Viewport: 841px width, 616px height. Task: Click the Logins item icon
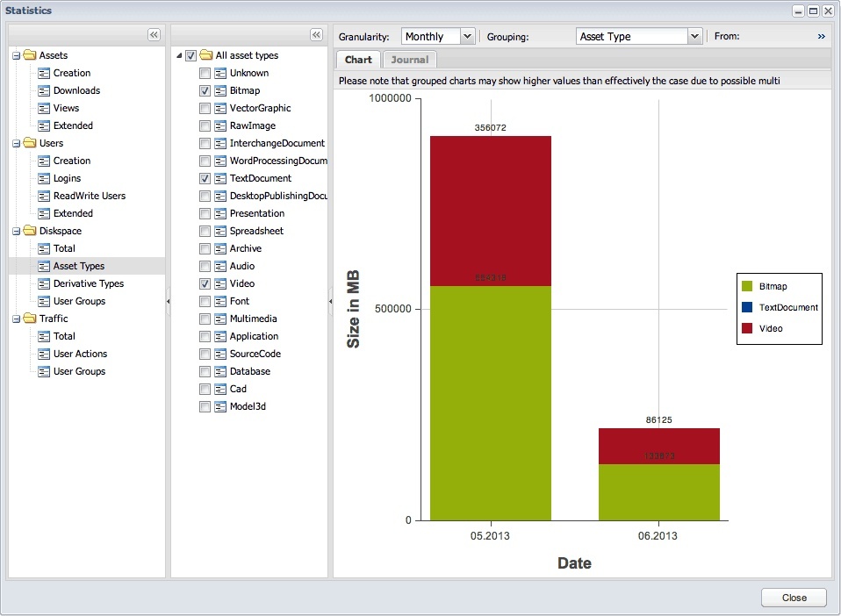tap(44, 178)
